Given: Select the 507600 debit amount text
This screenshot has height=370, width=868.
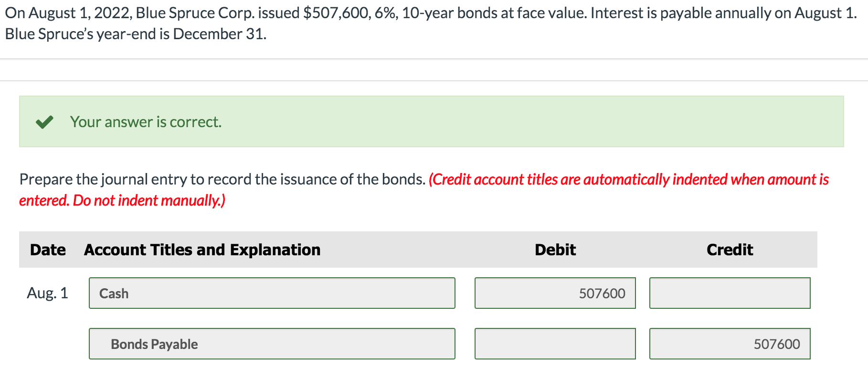Looking at the screenshot, I should [602, 293].
